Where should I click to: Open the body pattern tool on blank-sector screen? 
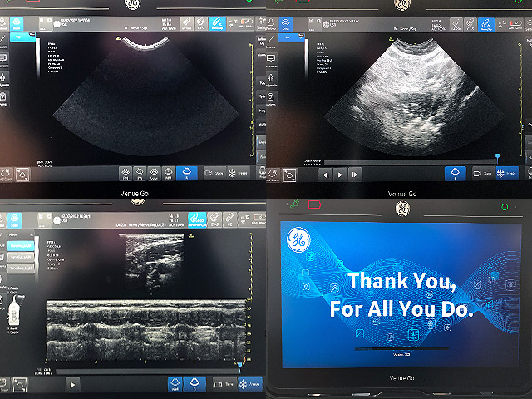[3, 80]
